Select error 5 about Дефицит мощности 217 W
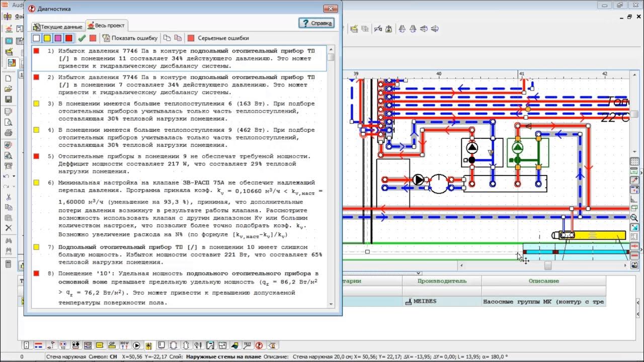 [179, 164]
